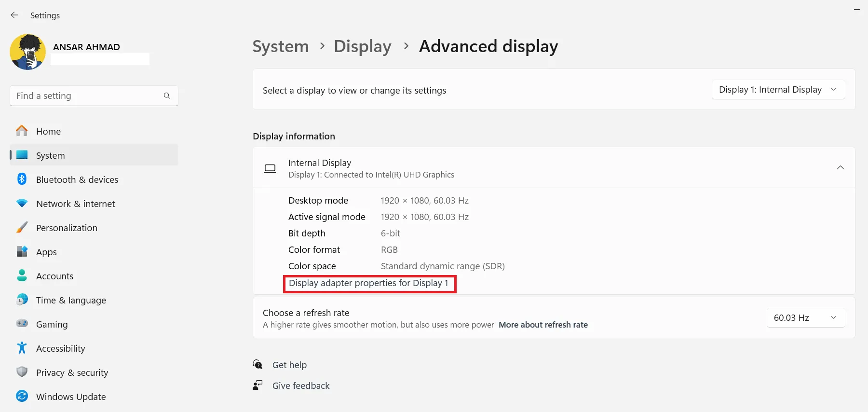Open the display selection dropdown
This screenshot has width=868, height=412.
(778, 90)
